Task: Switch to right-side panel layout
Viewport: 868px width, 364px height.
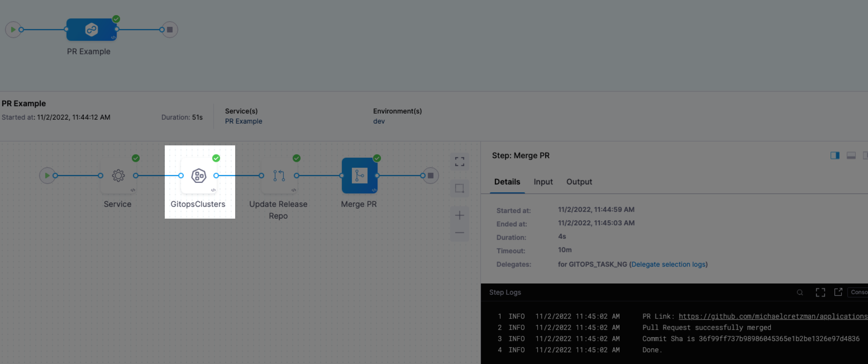Action: click(835, 155)
